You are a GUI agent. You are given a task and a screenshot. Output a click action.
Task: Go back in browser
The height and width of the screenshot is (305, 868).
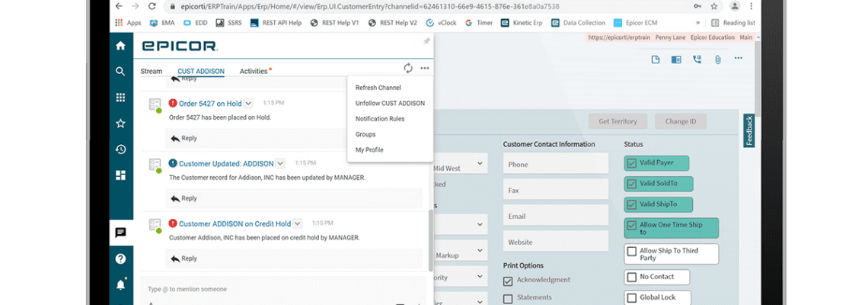pyautogui.click(x=119, y=7)
